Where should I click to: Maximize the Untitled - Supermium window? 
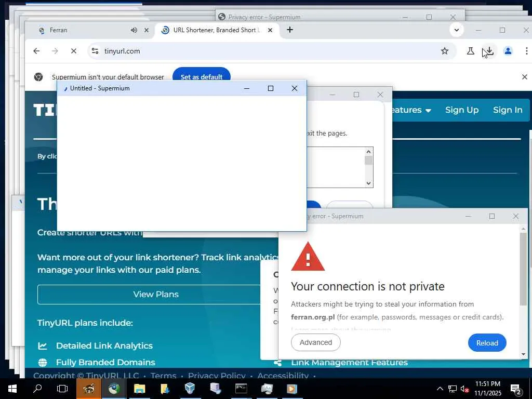click(x=270, y=88)
